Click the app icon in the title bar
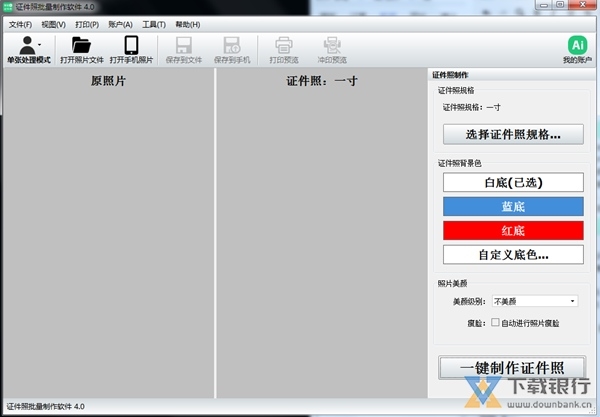600x417 pixels. click(8, 7)
